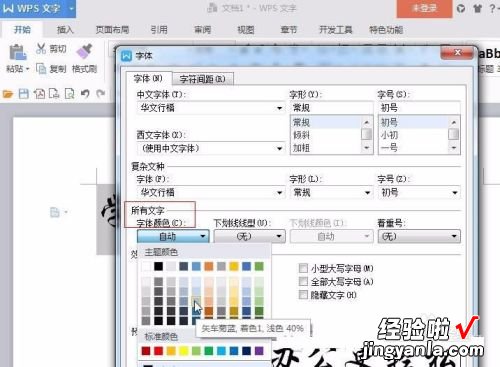Click the 未登录 login button

coord(424,8)
